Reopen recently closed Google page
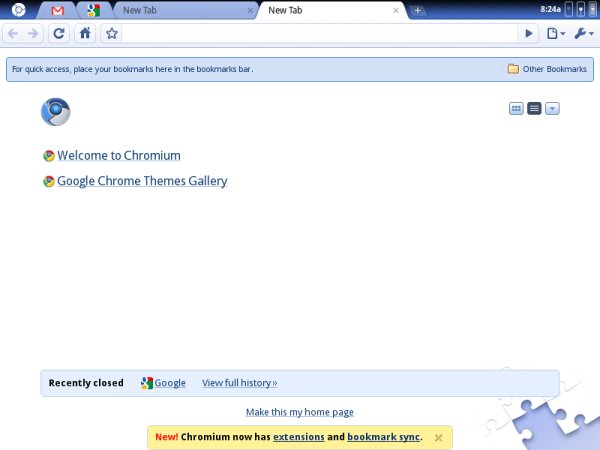 (x=163, y=383)
